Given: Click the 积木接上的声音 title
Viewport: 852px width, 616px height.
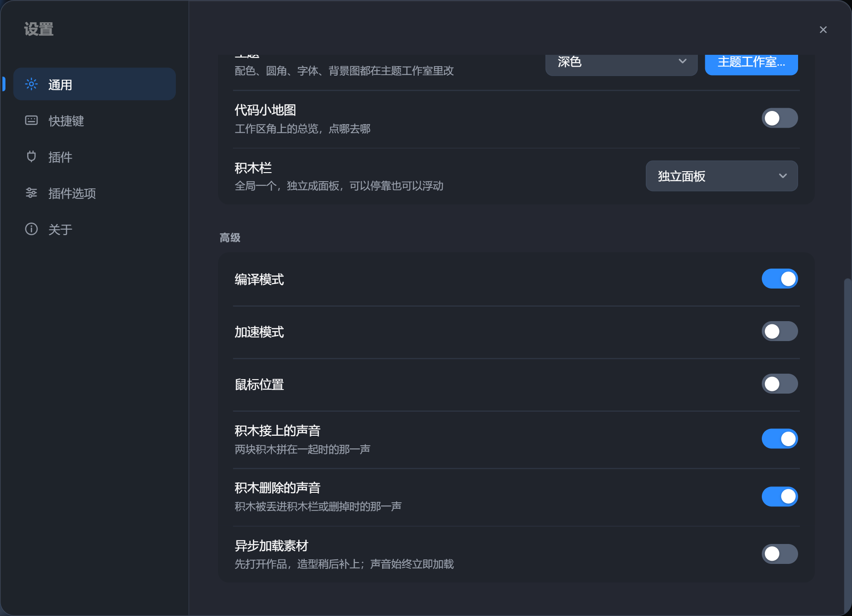Looking at the screenshot, I should coord(277,431).
